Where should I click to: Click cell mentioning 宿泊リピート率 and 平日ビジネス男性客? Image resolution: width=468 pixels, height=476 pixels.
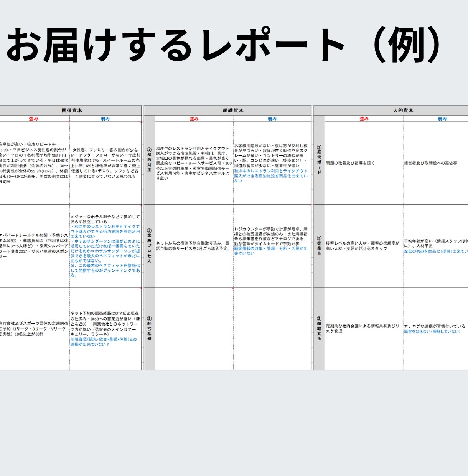tap(35, 163)
